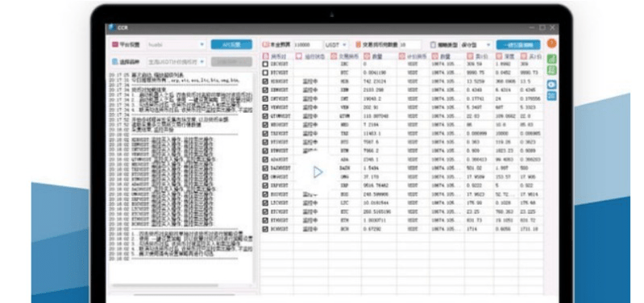The height and width of the screenshot is (303, 644).
Task: Open the green bar chart icon
Action: [551, 59]
